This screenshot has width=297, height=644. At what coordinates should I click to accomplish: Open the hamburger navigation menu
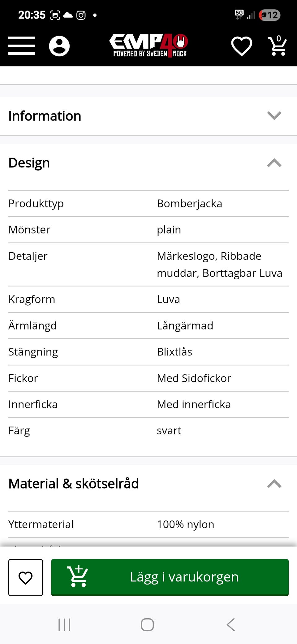(21, 46)
